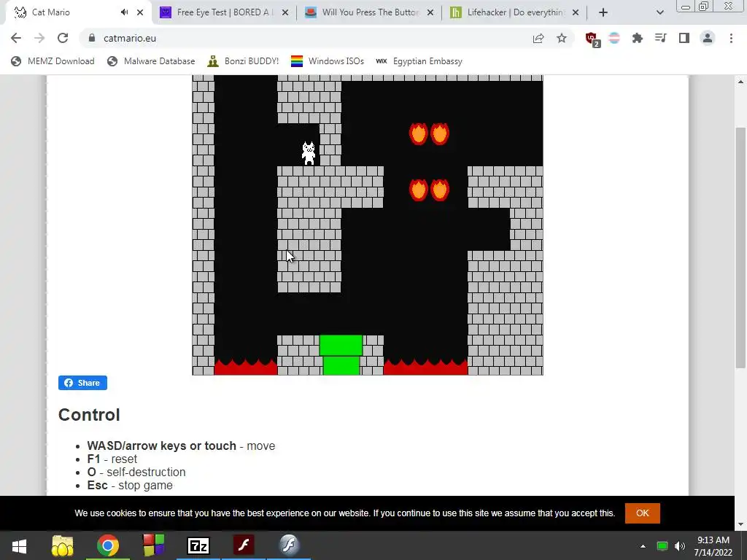
Task: Open Windows Start menu
Action: tap(19, 545)
